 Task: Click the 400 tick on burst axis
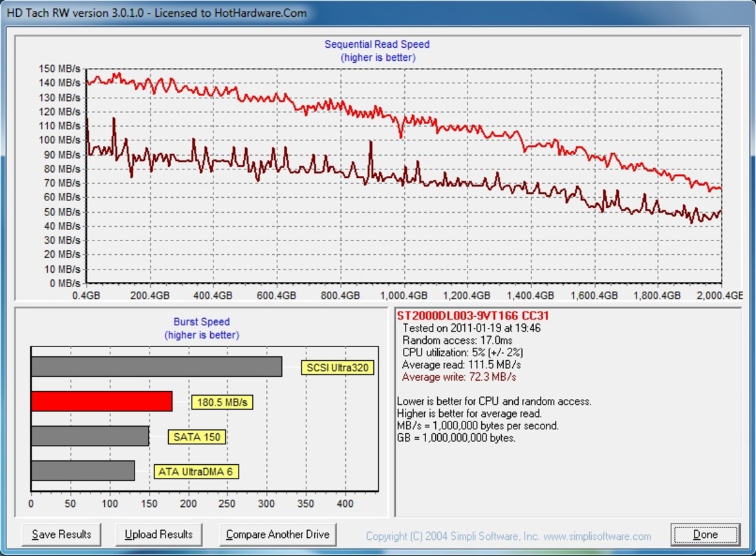345,504
